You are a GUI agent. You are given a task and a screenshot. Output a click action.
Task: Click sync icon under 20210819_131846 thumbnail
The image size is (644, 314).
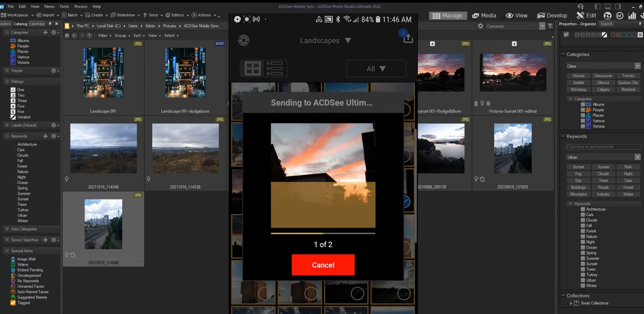pyautogui.click(x=73, y=255)
